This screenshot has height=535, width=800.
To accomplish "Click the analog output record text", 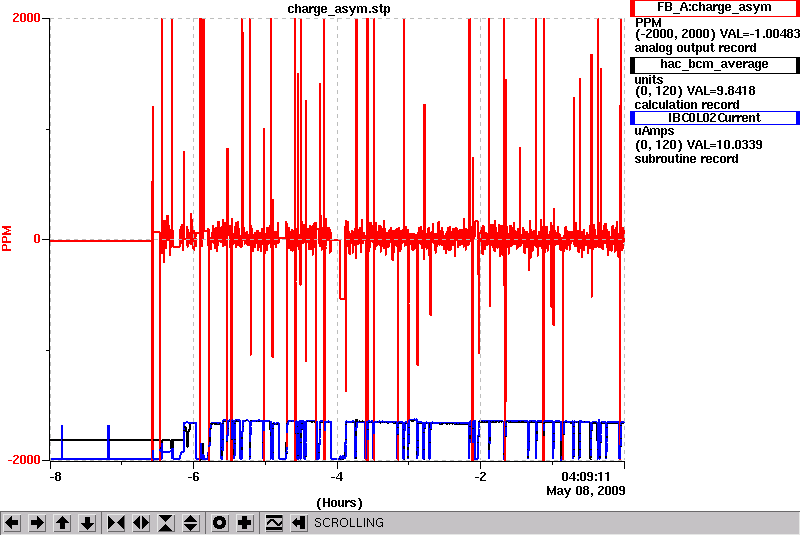I will coord(695,48).
